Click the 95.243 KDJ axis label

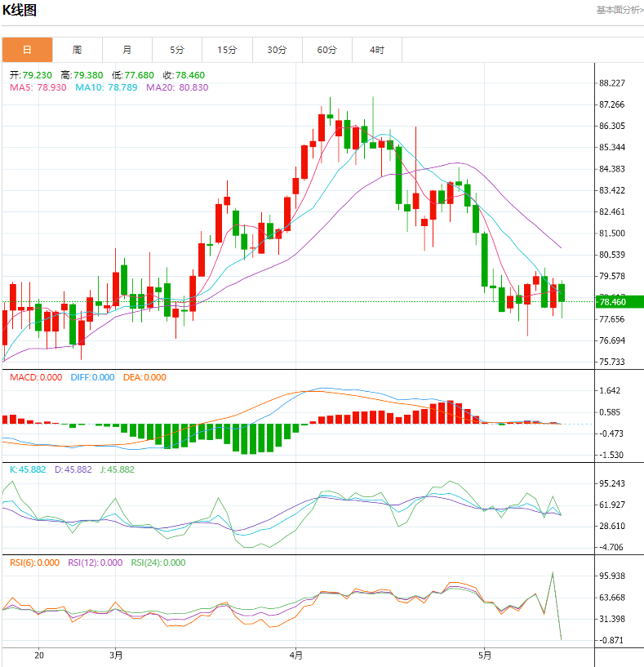click(612, 483)
